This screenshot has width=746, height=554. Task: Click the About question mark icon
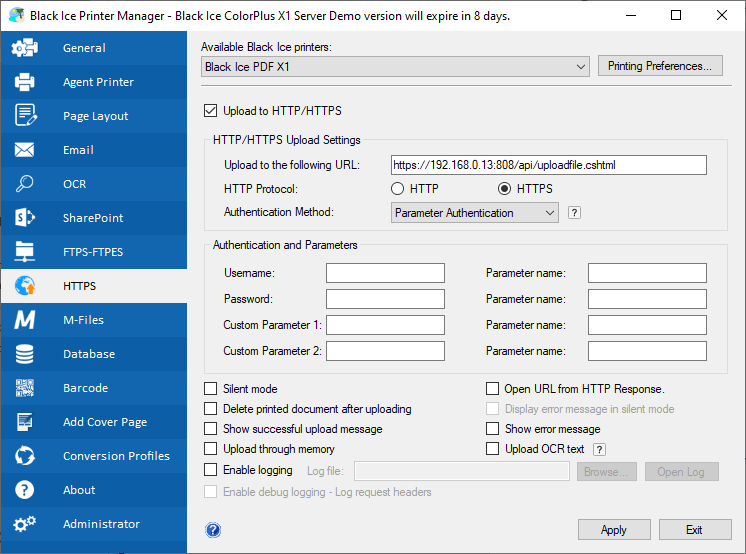[24, 490]
